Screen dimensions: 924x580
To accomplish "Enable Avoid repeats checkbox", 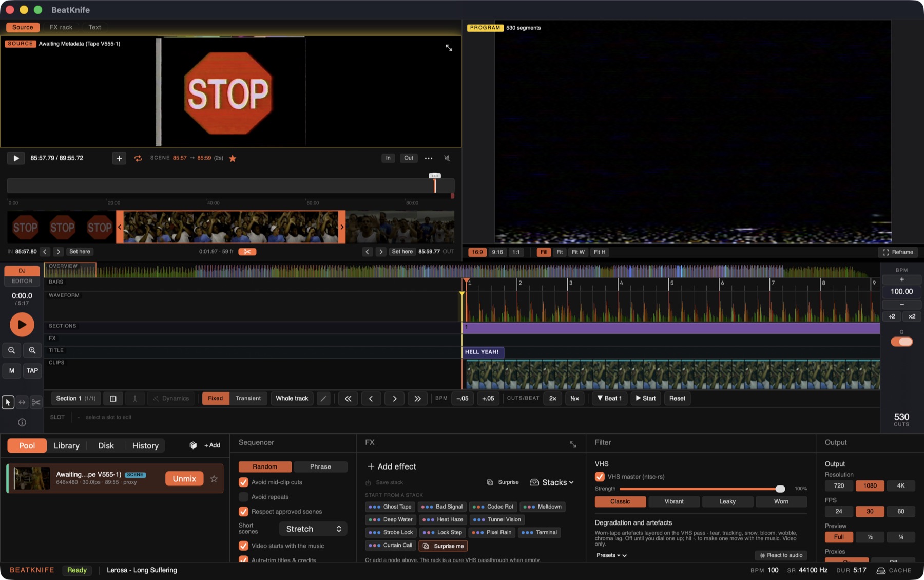I will point(243,497).
